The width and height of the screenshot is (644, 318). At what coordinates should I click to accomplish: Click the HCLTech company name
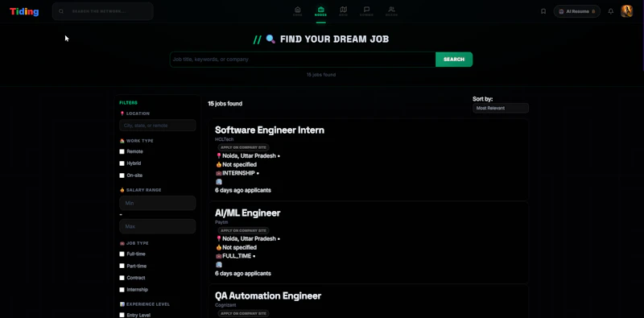(224, 140)
